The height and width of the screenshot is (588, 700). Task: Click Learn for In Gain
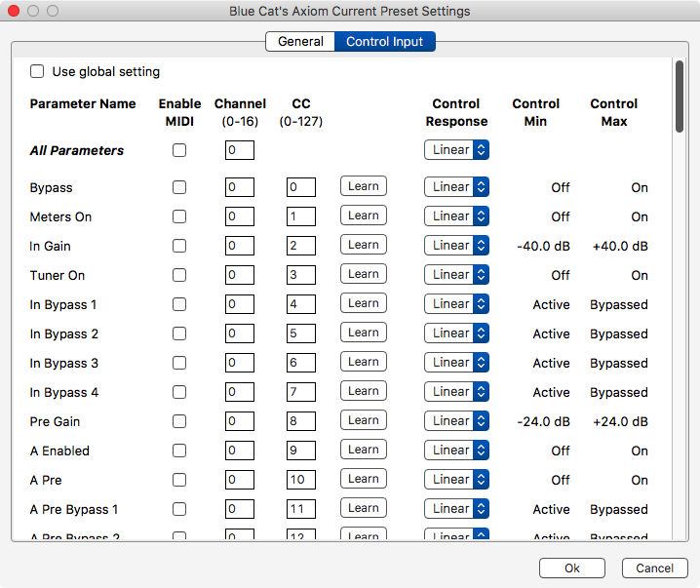(x=364, y=245)
